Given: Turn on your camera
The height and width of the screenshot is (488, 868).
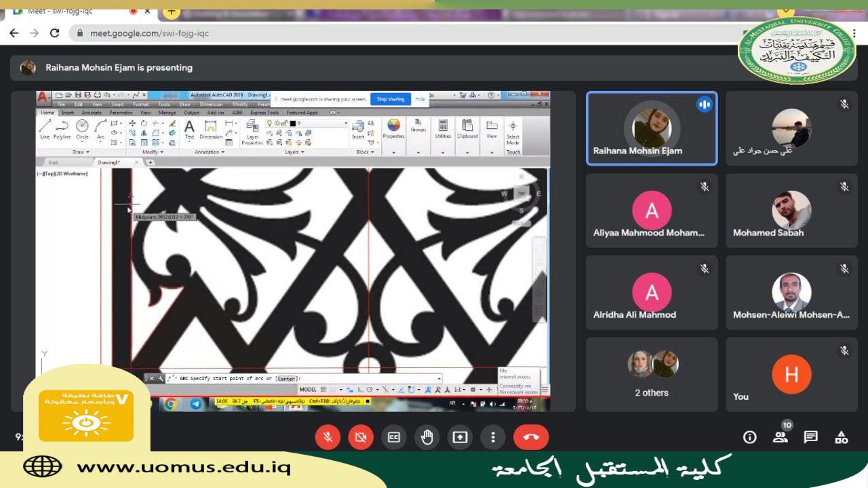Looking at the screenshot, I should coord(361,437).
